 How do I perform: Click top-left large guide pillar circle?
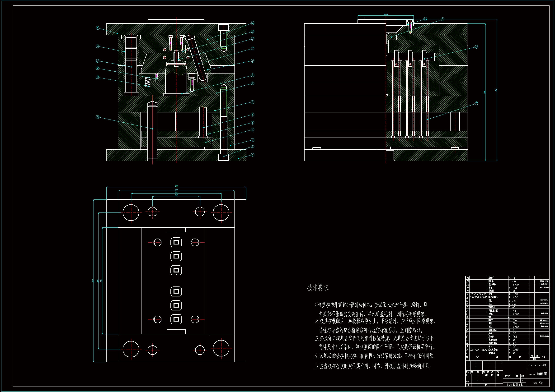131,212
